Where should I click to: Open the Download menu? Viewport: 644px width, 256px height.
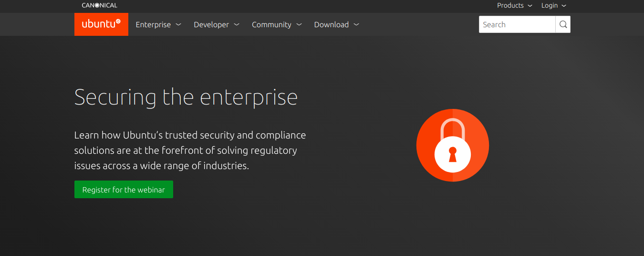pyautogui.click(x=336, y=24)
